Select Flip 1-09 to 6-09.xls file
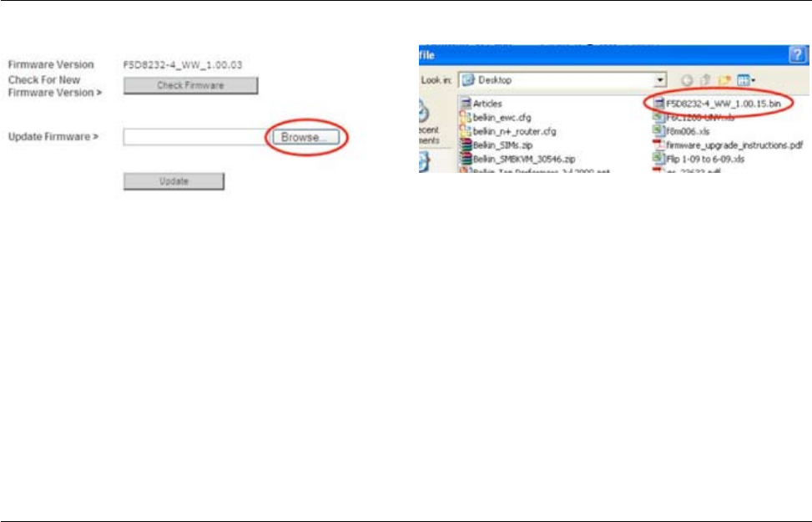Viewport: 812px width, 522px height. tap(699, 160)
